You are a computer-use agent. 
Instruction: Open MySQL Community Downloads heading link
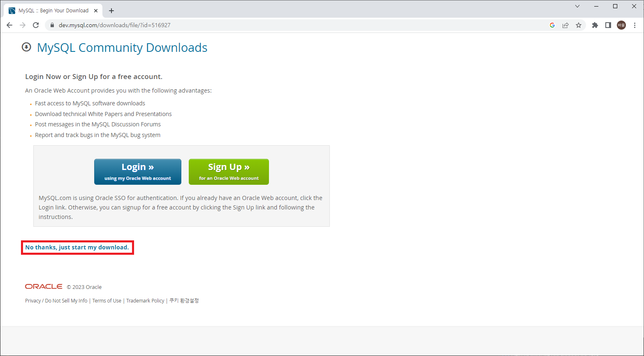(122, 48)
